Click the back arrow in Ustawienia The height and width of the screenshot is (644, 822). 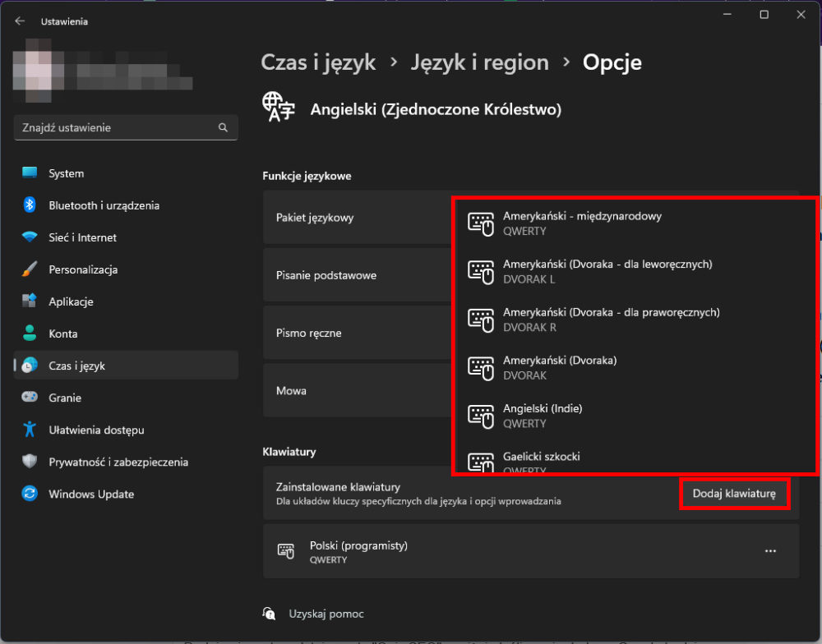click(x=20, y=21)
